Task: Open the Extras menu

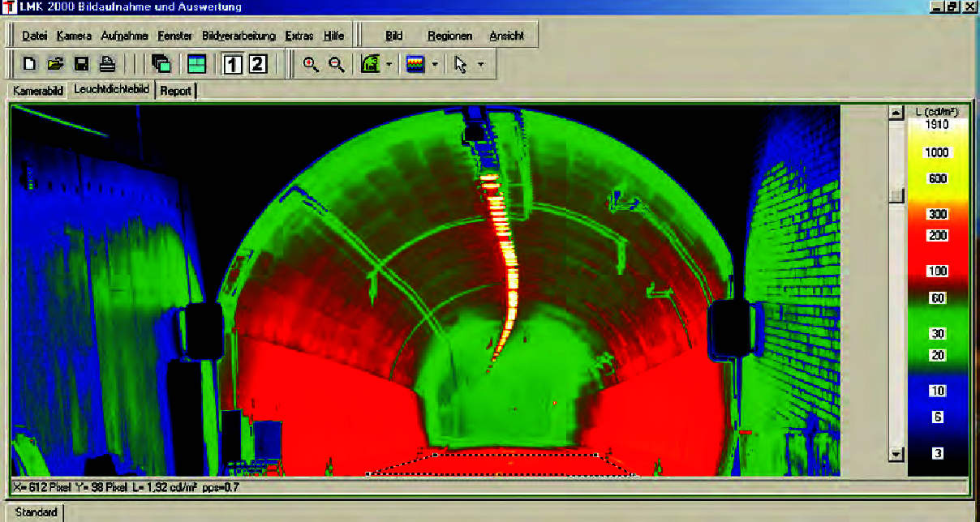Action: [x=299, y=36]
